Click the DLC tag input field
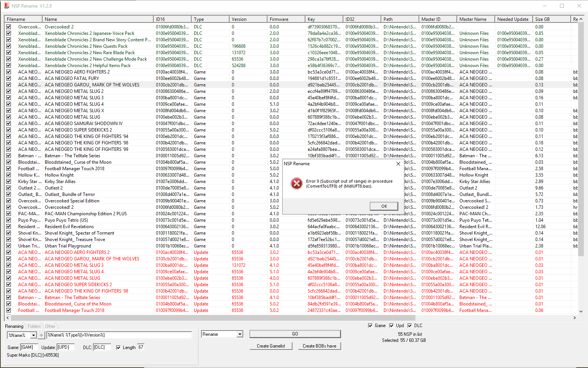The image size is (588, 368). coord(102,348)
